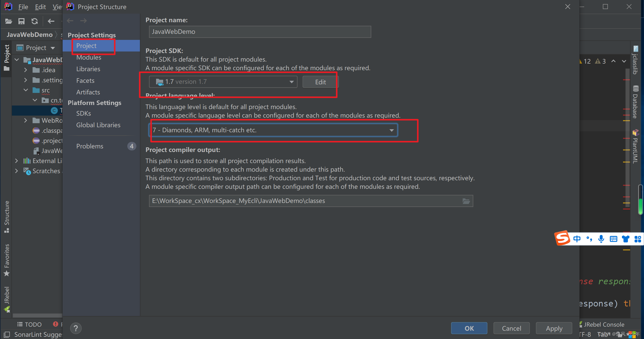Image resolution: width=644 pixels, height=339 pixels.
Task: Open JRebel Console tool window
Action: click(602, 324)
